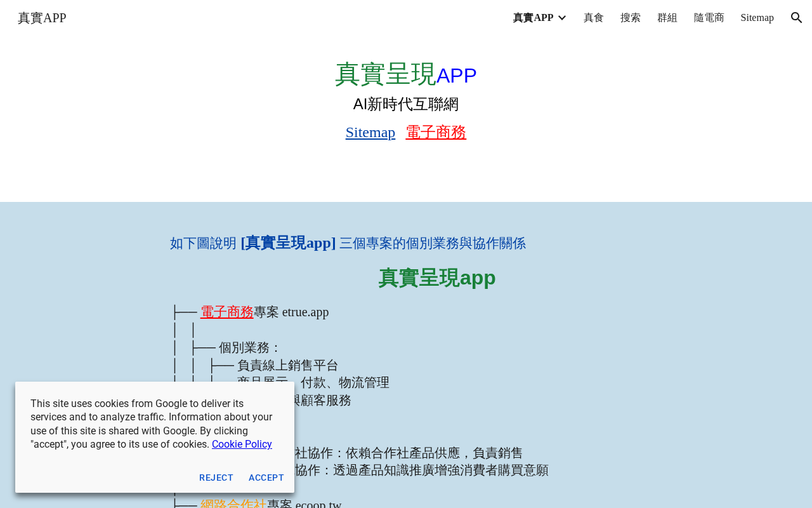Open the orange 網路合作社 link
This screenshot has width=812, height=508.
point(233,503)
